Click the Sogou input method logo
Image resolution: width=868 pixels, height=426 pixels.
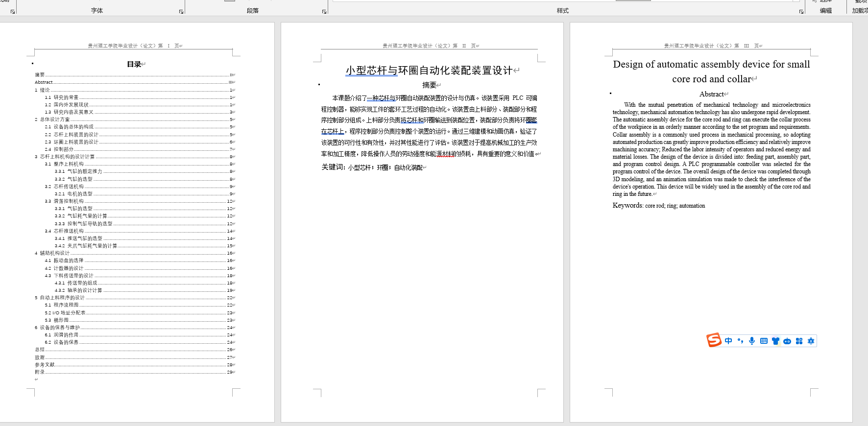coord(714,340)
